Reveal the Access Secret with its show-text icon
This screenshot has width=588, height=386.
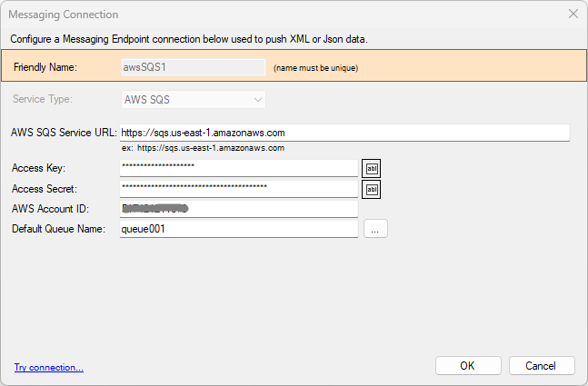[x=371, y=189]
